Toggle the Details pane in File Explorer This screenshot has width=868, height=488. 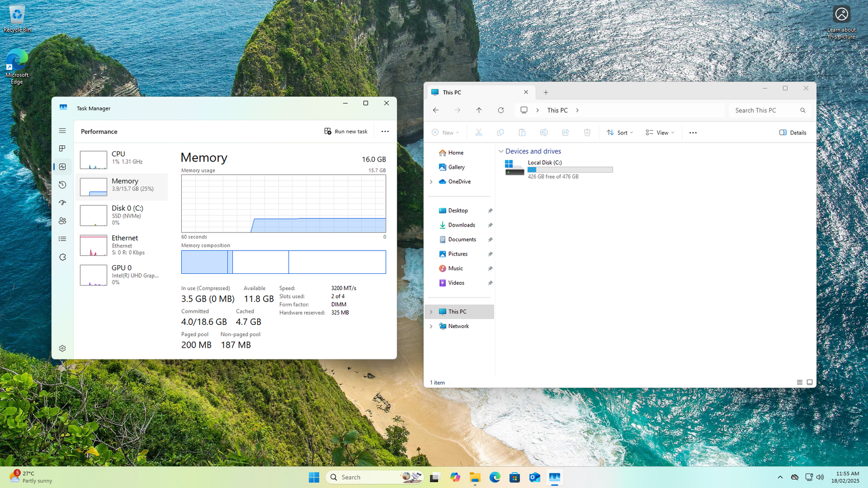[793, 132]
